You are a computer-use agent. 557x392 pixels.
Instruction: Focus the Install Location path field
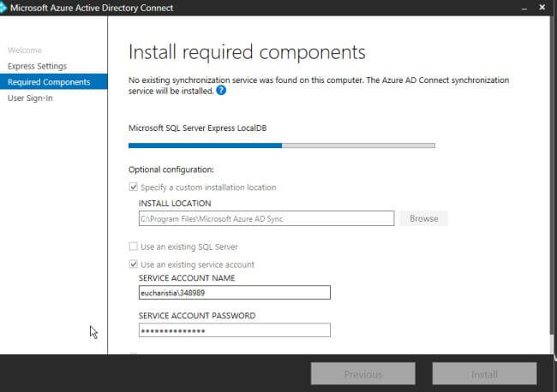(267, 218)
